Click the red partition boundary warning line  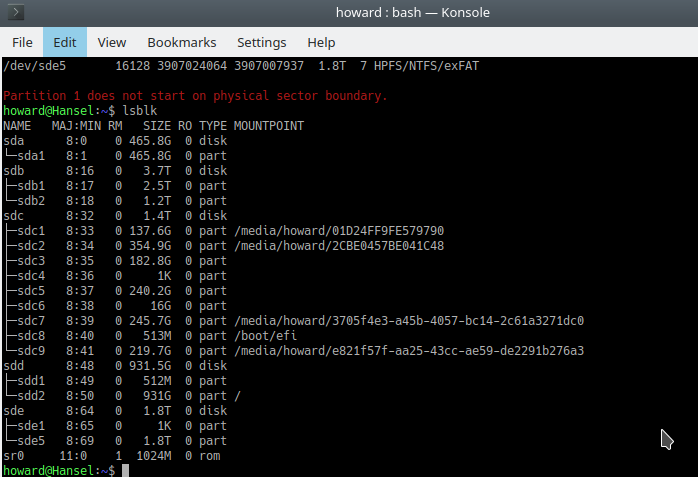click(x=195, y=96)
